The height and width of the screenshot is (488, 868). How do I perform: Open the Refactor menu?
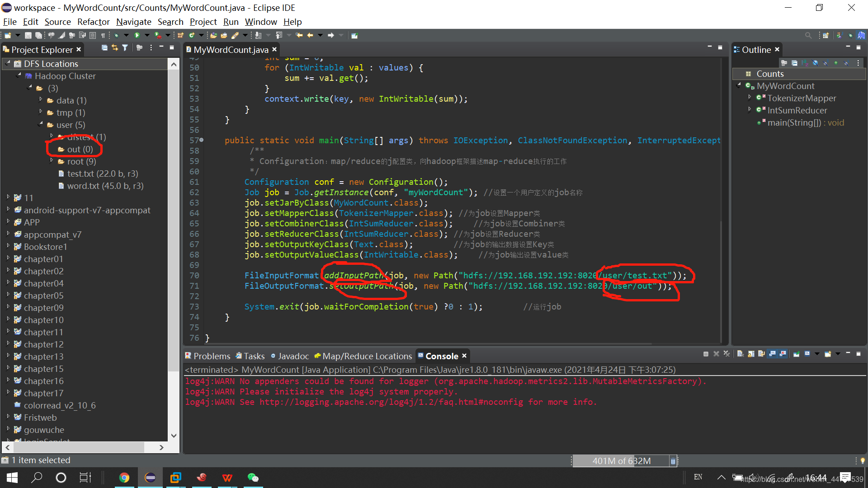click(x=93, y=22)
